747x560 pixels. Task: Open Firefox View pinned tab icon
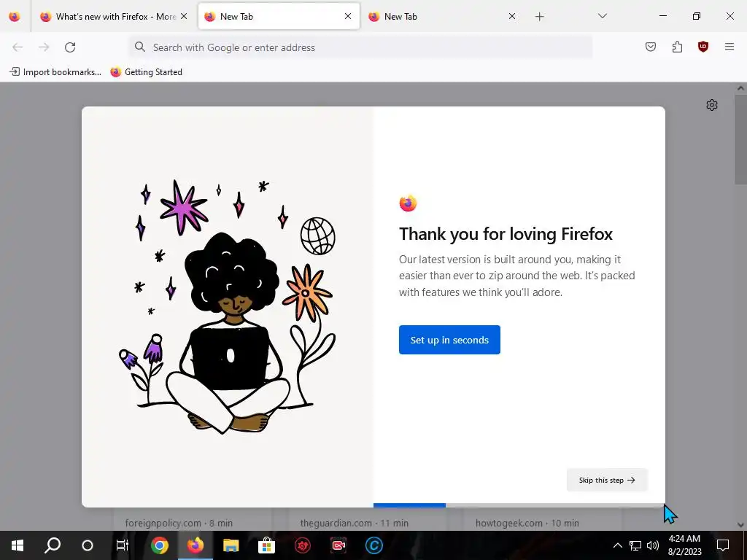click(x=15, y=17)
